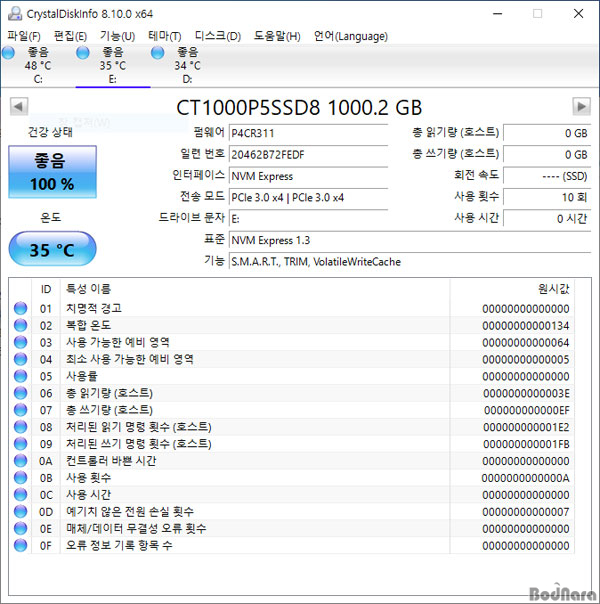600x604 pixels.
Task: Click status orb for attribute 08 처리된 읽기 명령 횟수
Action: pos(20,427)
